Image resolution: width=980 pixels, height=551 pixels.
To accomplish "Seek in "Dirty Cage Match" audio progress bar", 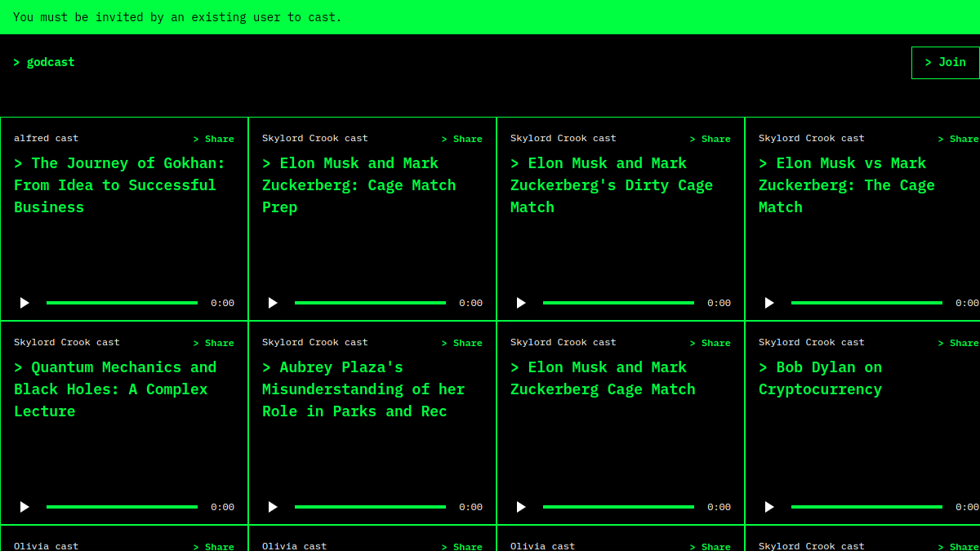I will (x=618, y=303).
